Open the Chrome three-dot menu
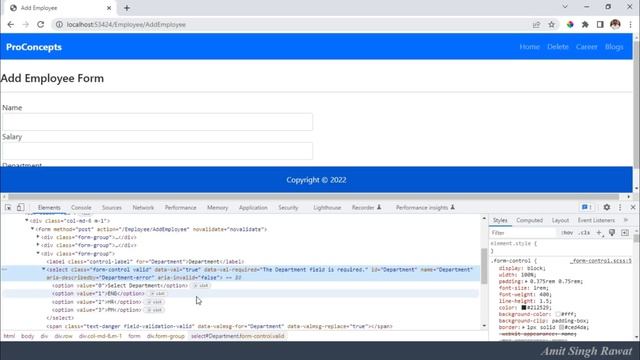 [x=630, y=24]
